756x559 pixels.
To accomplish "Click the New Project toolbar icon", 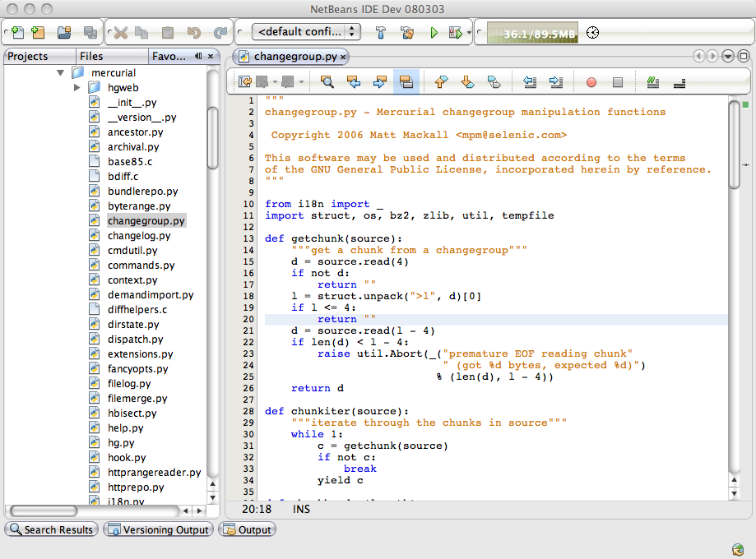I will (38, 33).
